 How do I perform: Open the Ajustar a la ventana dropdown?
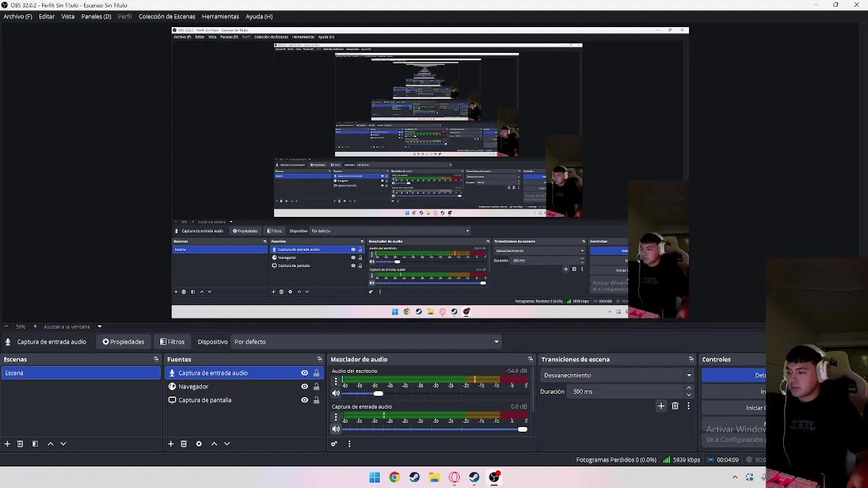(99, 327)
